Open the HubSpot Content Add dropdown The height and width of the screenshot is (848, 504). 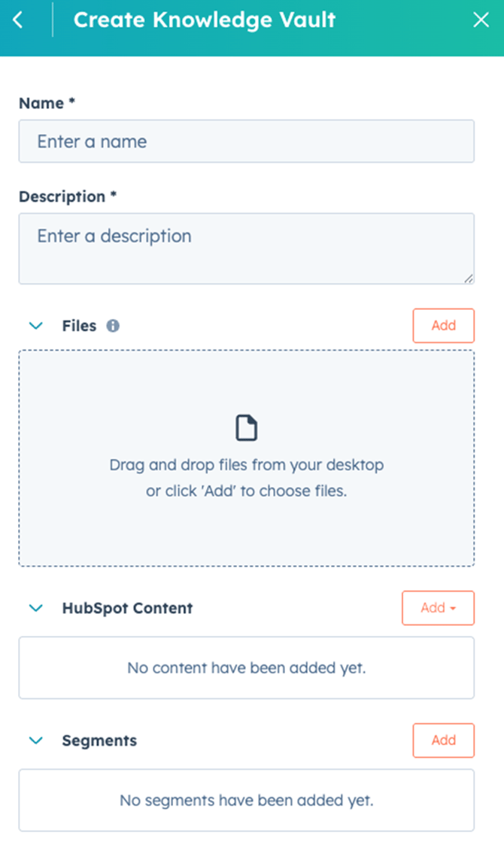coord(438,608)
